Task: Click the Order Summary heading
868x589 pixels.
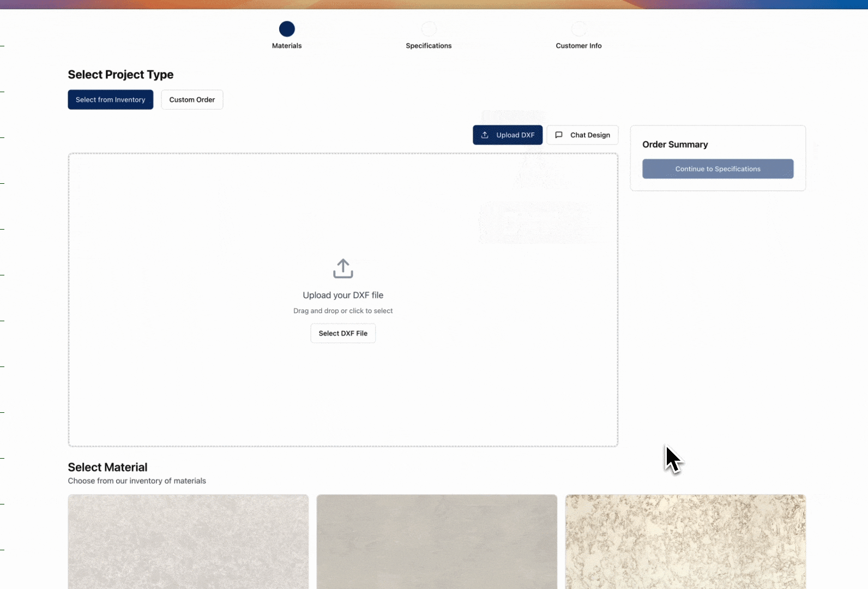Action: [675, 145]
